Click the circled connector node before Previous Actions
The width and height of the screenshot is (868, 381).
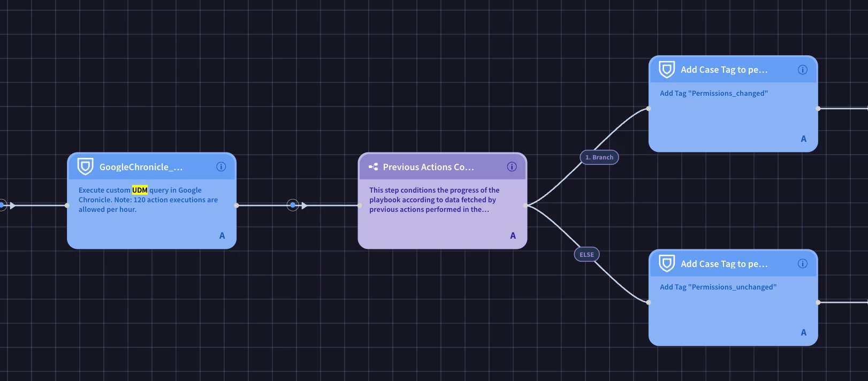(293, 205)
